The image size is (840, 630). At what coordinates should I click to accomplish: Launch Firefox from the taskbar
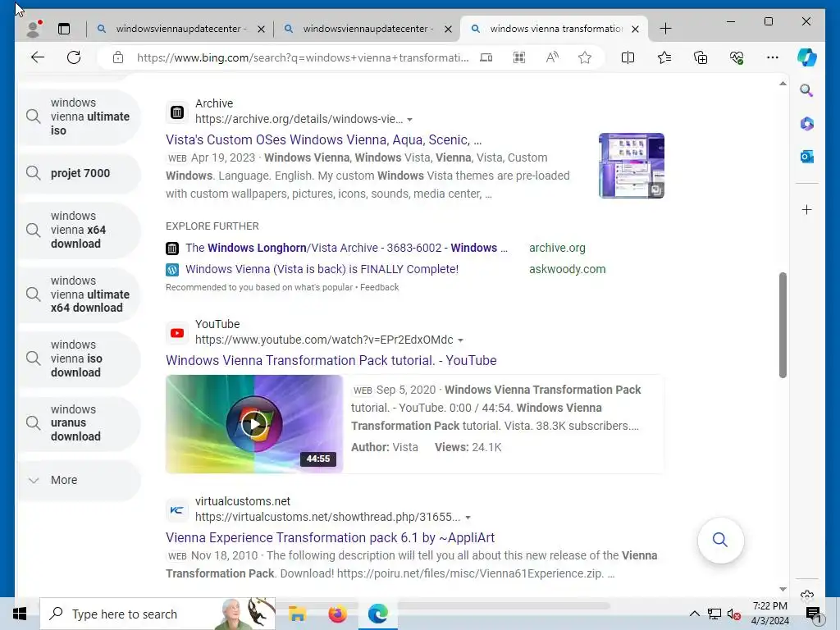pyautogui.click(x=337, y=614)
